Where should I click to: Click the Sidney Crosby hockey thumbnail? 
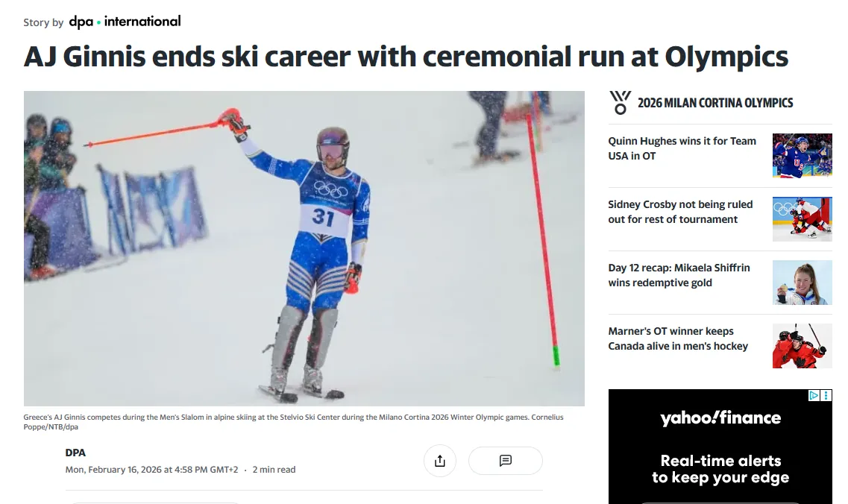[802, 219]
